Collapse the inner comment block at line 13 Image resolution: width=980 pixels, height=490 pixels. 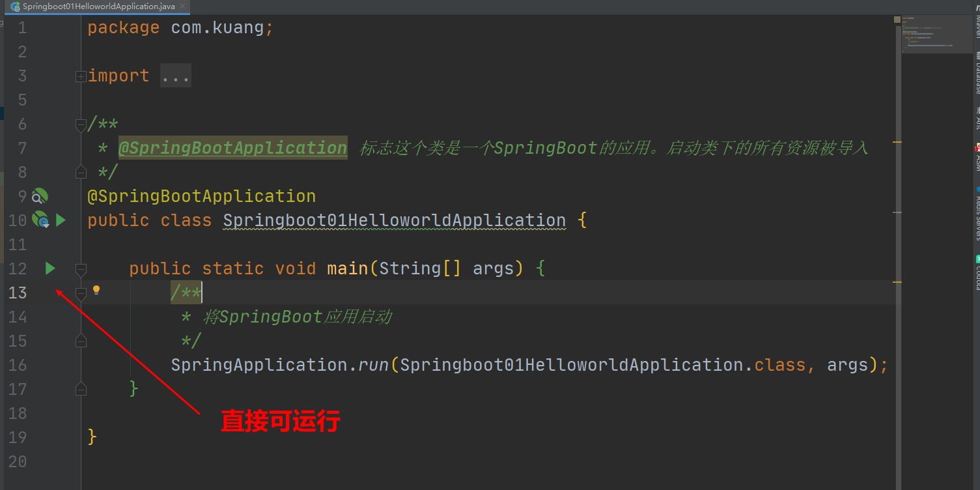click(81, 293)
